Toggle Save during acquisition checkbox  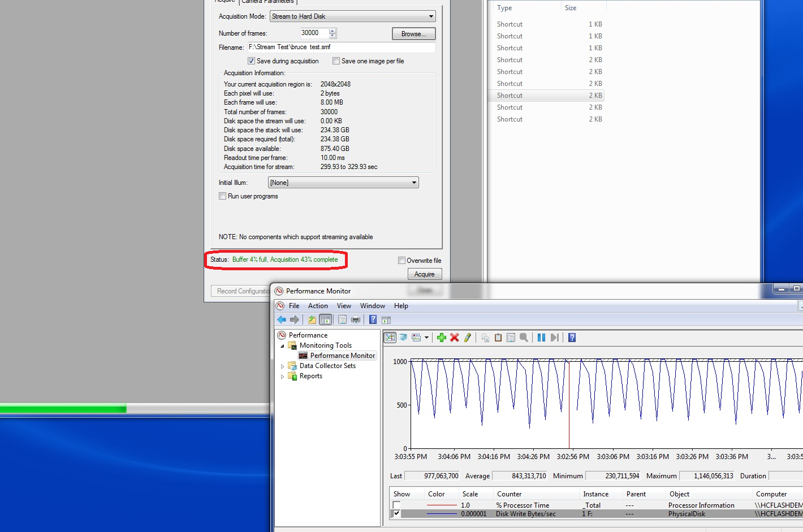[x=251, y=61]
